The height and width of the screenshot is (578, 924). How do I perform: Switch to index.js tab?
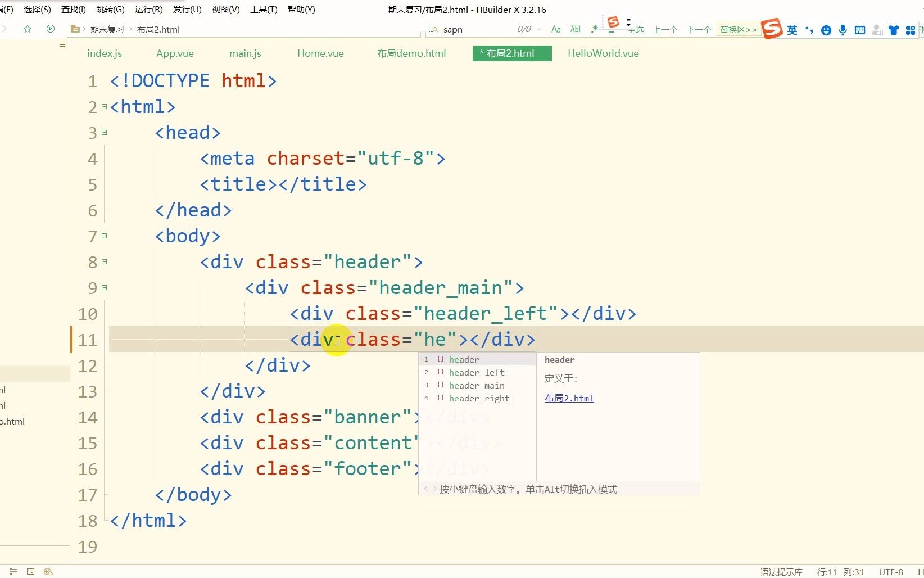coord(105,53)
